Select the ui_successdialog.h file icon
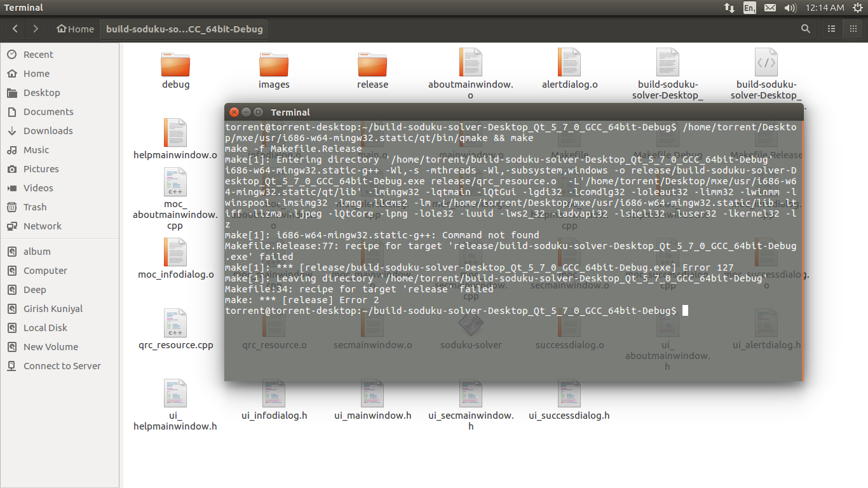This screenshot has height=488, width=868. point(569,393)
